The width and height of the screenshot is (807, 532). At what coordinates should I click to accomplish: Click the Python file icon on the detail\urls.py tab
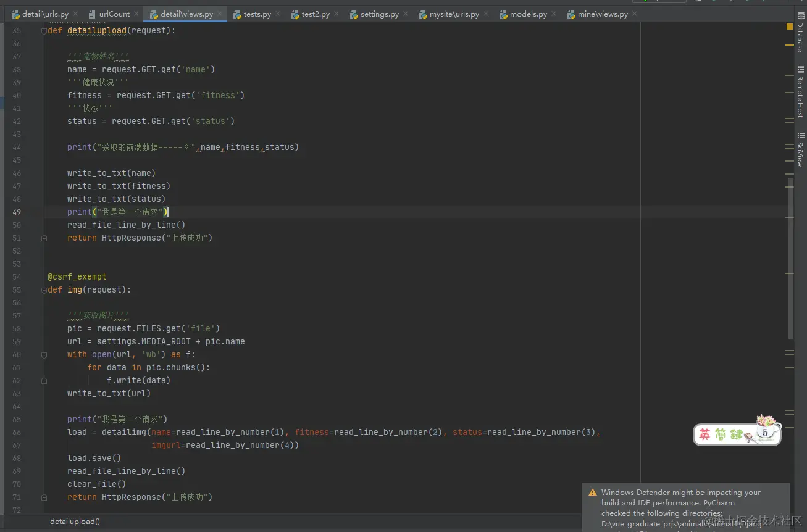pyautogui.click(x=15, y=14)
